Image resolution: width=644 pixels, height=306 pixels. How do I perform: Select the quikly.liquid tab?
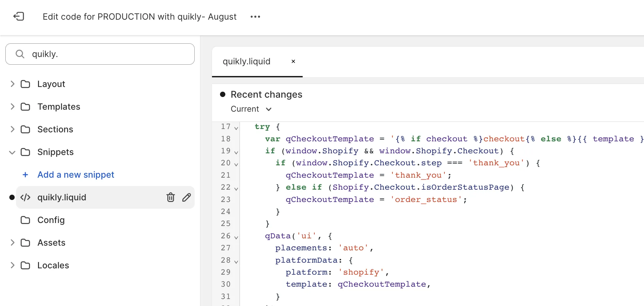tap(247, 61)
